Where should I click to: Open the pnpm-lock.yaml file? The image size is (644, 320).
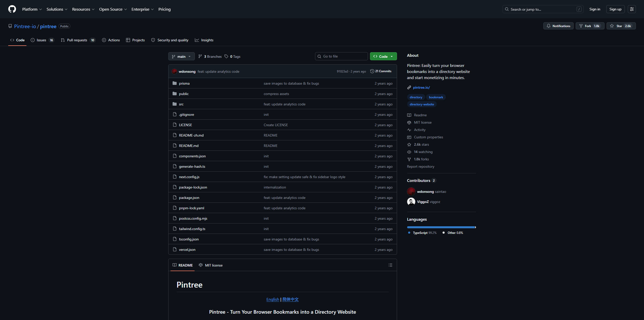coord(191,208)
